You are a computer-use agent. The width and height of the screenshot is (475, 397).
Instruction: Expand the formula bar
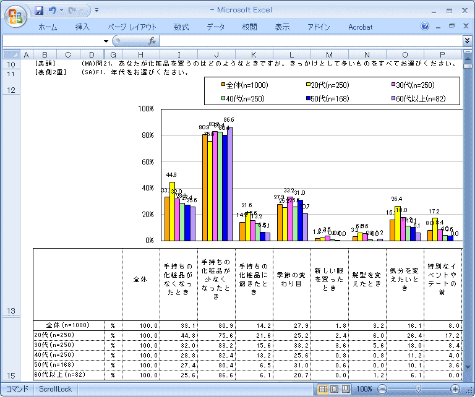coord(467,41)
